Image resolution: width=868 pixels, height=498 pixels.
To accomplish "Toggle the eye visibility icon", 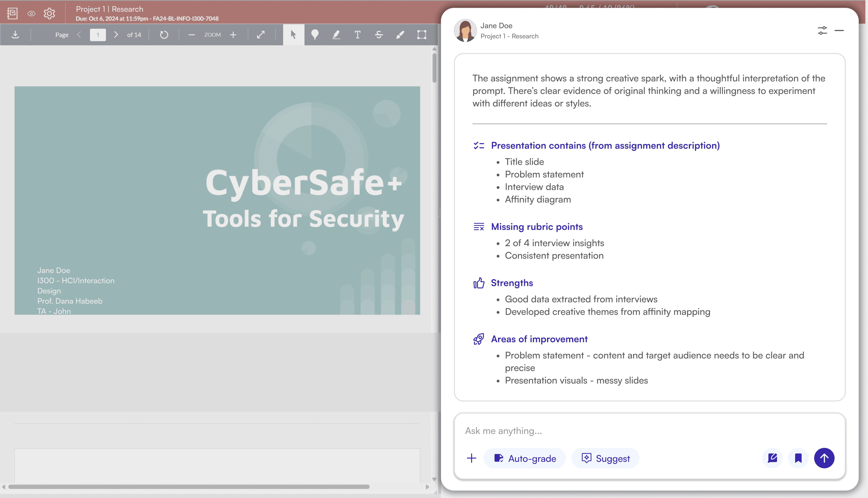I will pos(31,14).
